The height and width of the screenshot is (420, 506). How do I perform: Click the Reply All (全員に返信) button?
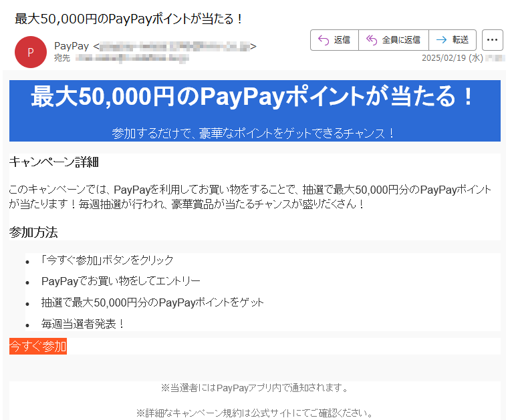[x=394, y=40]
